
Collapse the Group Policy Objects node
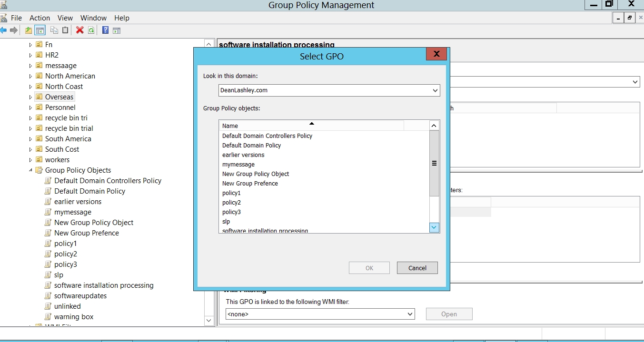(x=30, y=170)
